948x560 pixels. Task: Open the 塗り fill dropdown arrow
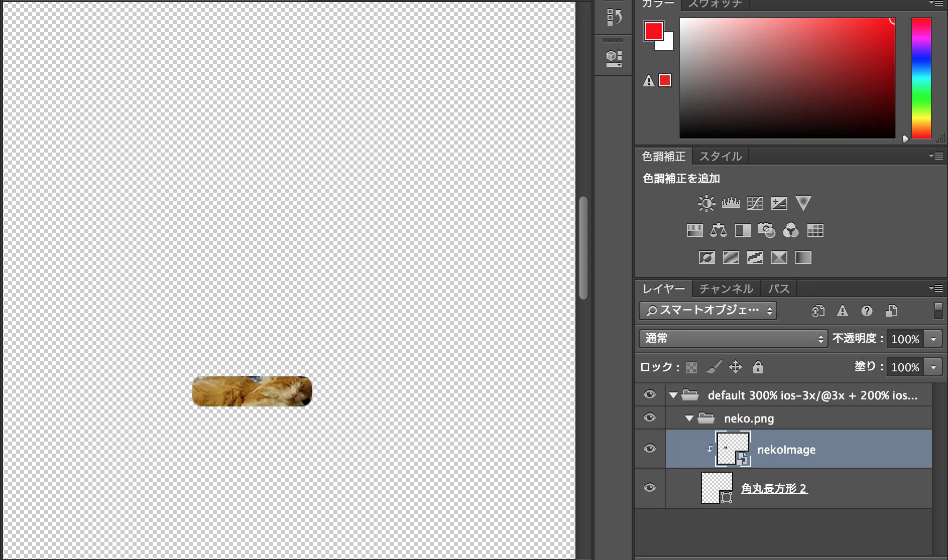tap(933, 367)
